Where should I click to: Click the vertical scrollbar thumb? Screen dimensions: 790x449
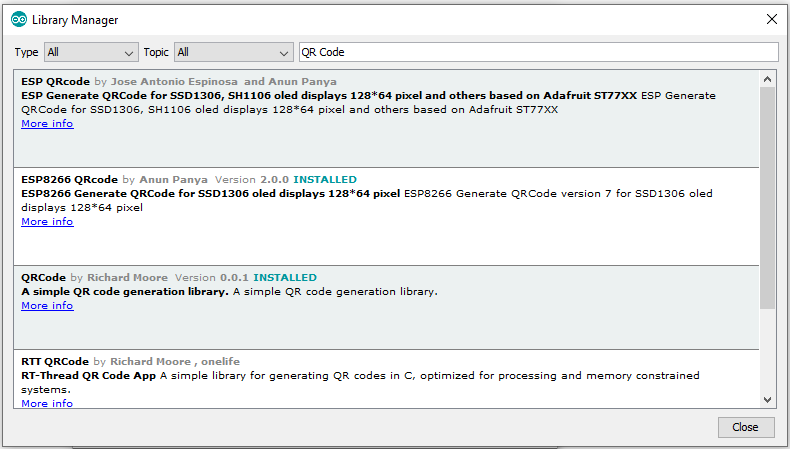click(x=767, y=198)
